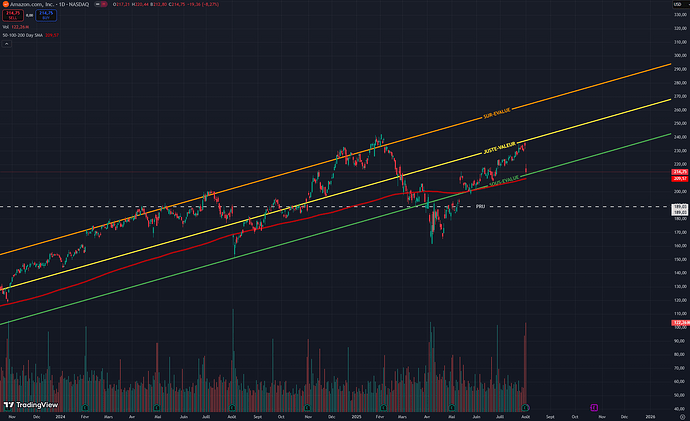Select the Vol indicator legend
Image resolution: width=690 pixels, height=421 pixels.
click(16, 27)
